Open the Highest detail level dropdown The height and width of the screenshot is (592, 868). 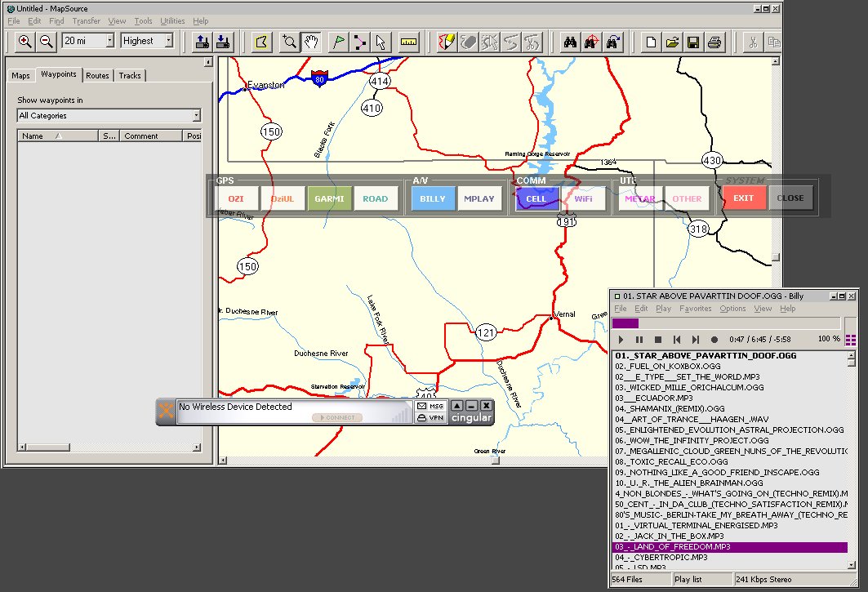click(x=169, y=41)
